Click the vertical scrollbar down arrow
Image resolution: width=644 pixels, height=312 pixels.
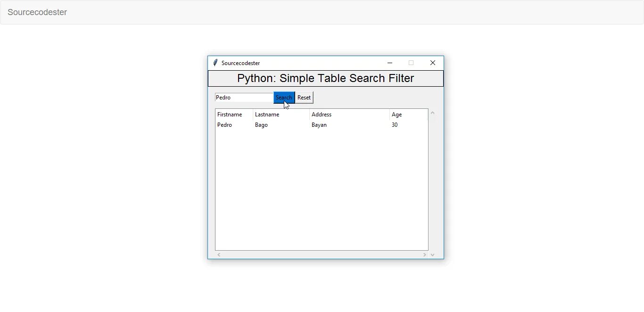coord(432,255)
